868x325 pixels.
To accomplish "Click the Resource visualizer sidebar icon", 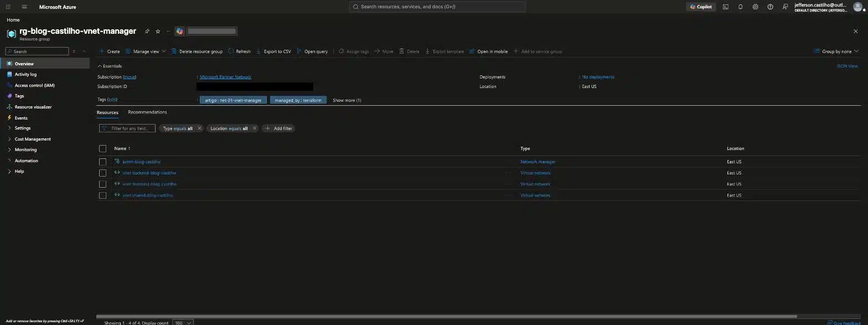I will (x=9, y=107).
